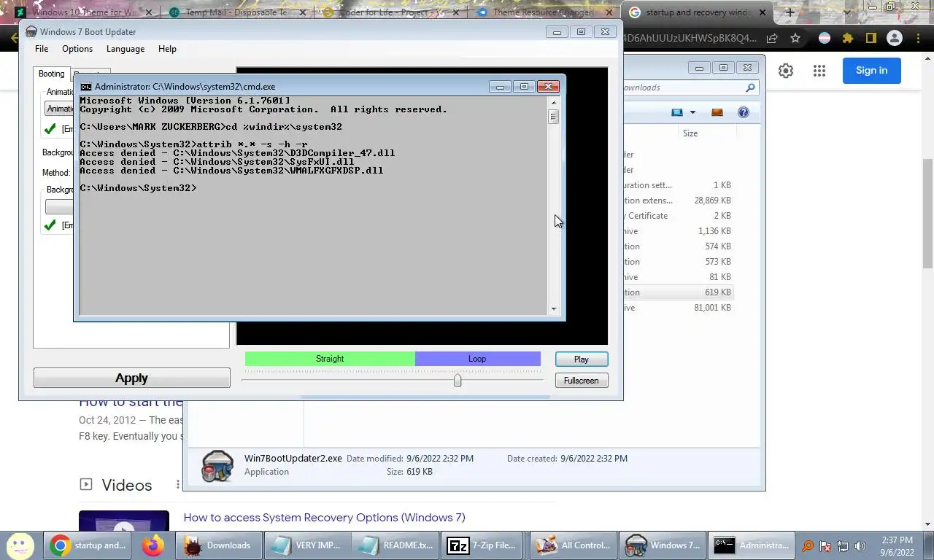Close the 'startup and recovery' Chrome tab
The height and width of the screenshot is (560, 934).
763,12
